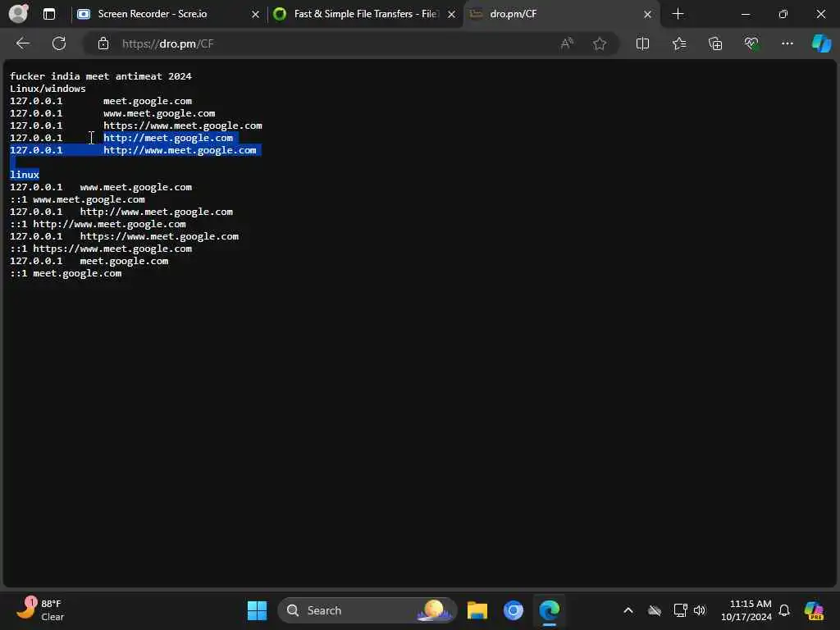Open the Favorites list
Screen dimensions: 840x630
(678, 43)
